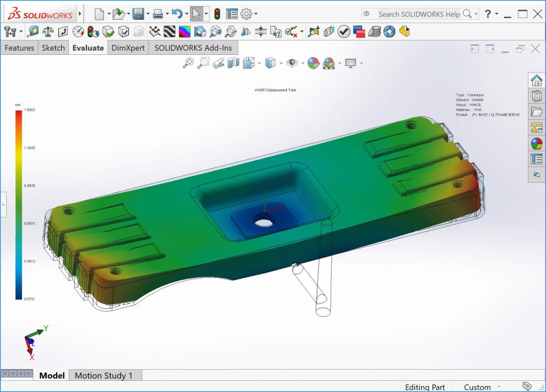
Task: Open the SOLIDWORKS Add-Ins tab
Action: (194, 48)
